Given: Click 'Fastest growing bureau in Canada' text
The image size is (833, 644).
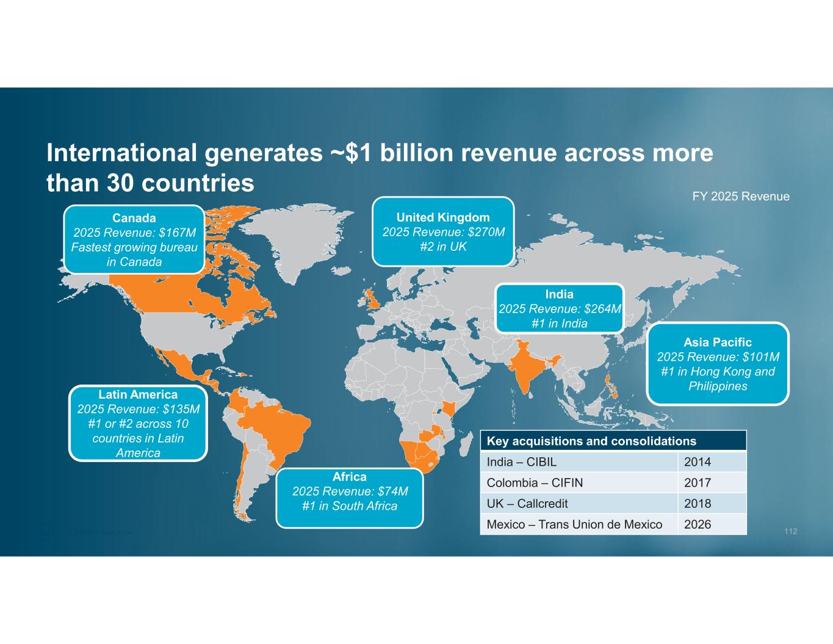Looking at the screenshot, I should coord(134,255).
